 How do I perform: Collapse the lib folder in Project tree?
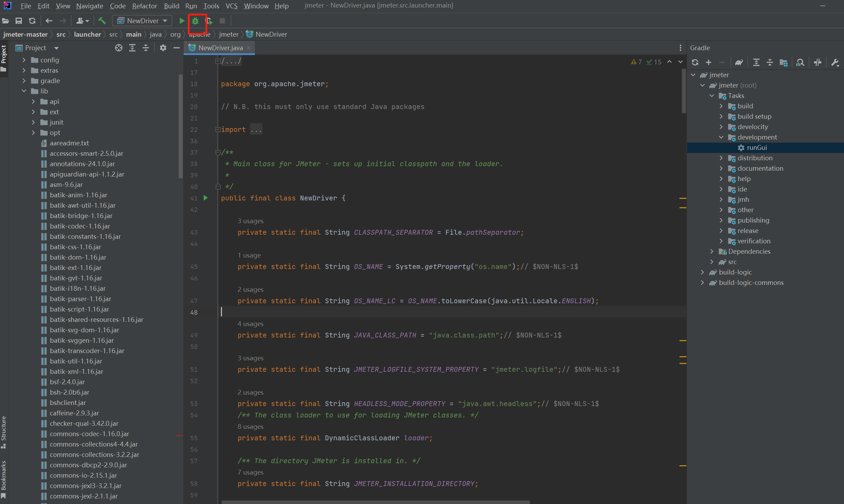point(24,91)
